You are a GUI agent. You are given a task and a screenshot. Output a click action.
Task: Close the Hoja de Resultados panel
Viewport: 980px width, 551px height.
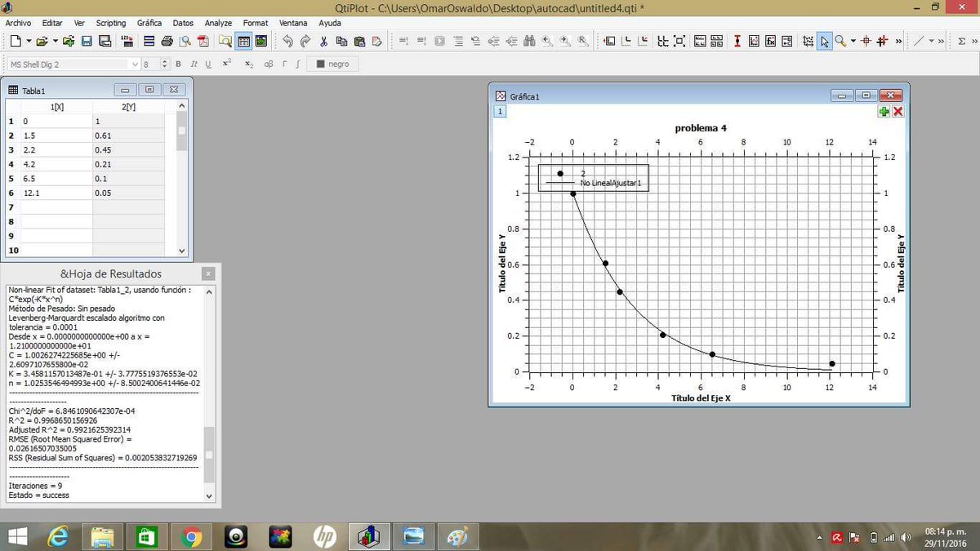209,273
